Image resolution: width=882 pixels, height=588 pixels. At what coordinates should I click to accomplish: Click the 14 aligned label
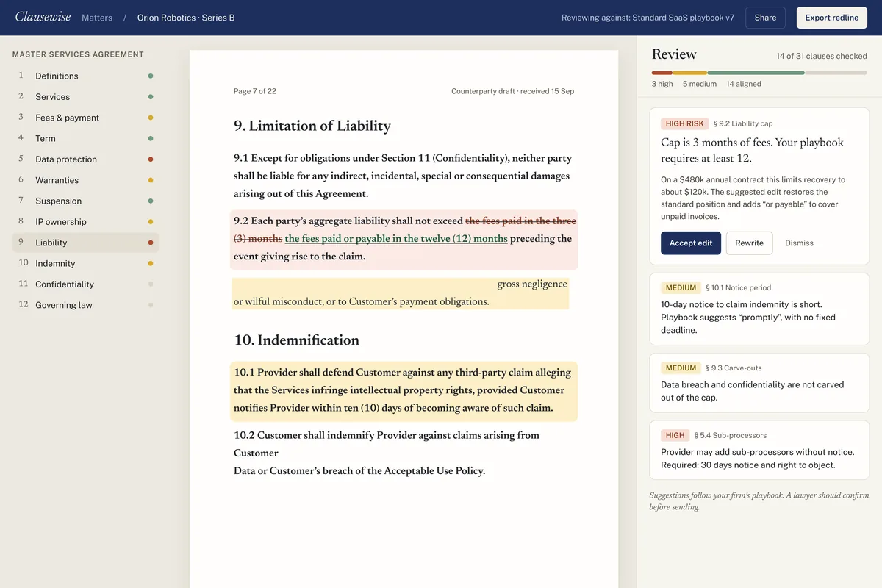[x=744, y=84]
